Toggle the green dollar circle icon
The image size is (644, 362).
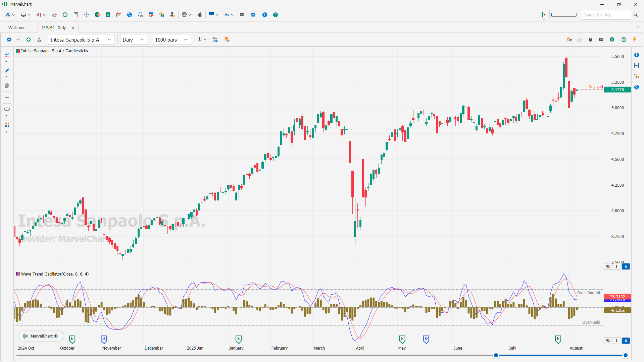coord(612,40)
